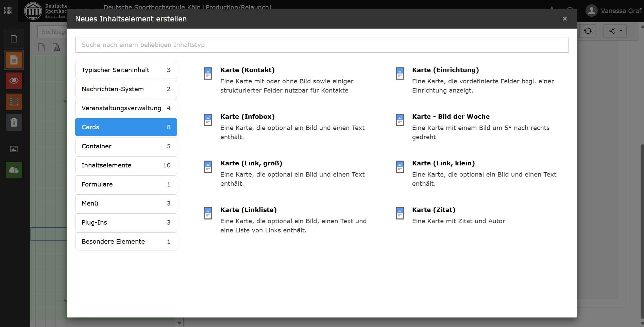Viewport: 644px width, 327px height.
Task: Switch to the Container tab
Action: (x=126, y=146)
